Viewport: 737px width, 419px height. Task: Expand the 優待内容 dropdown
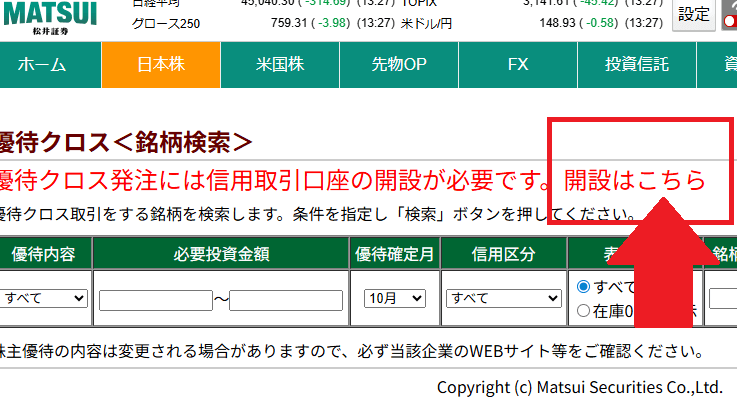point(45,298)
